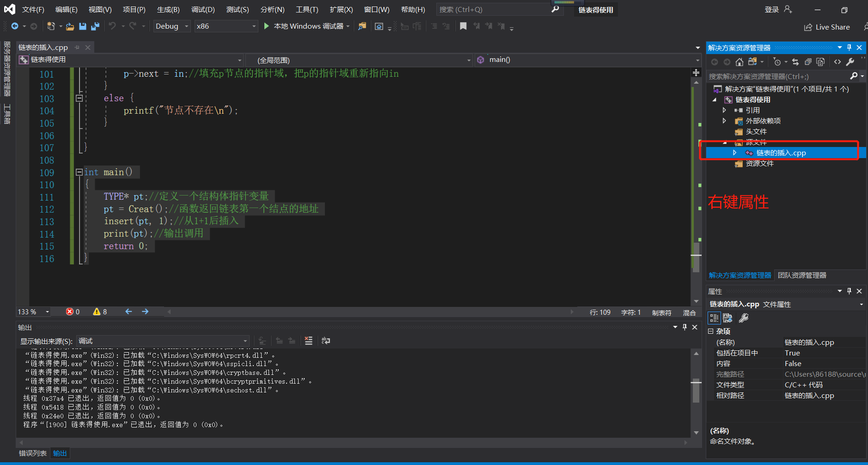
Task: Click the home icon in Solution Explorer
Action: pos(740,62)
